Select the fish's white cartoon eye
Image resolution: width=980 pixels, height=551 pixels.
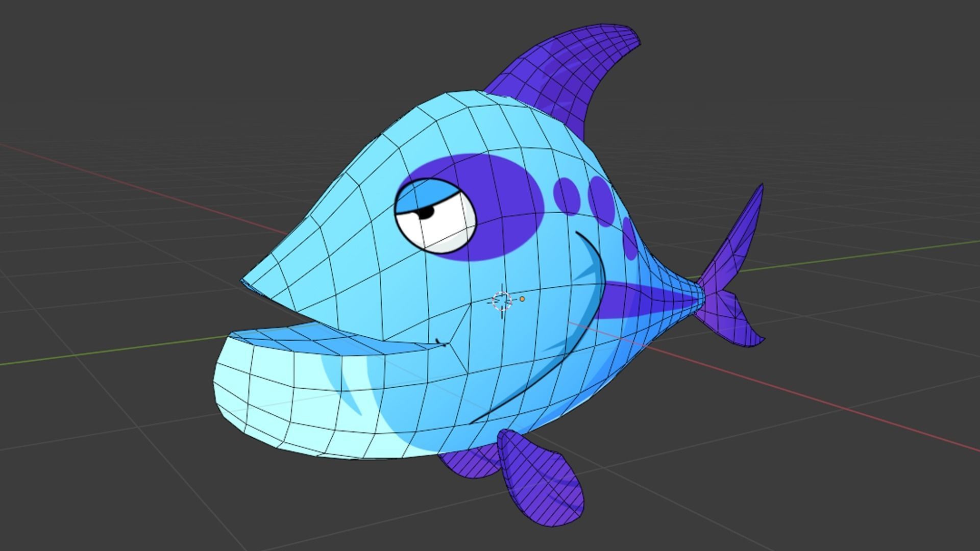point(435,216)
